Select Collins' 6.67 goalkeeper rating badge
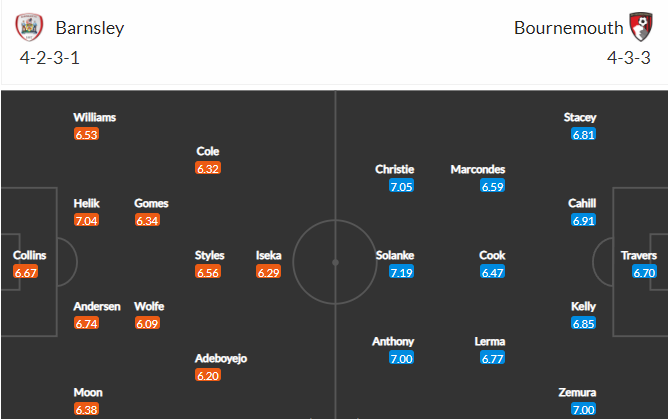Viewport: 668px width, 419px height. pos(26,272)
